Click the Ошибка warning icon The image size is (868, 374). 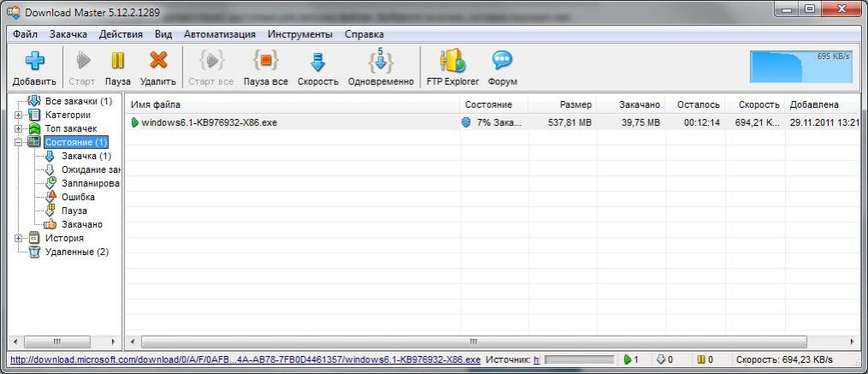(51, 197)
